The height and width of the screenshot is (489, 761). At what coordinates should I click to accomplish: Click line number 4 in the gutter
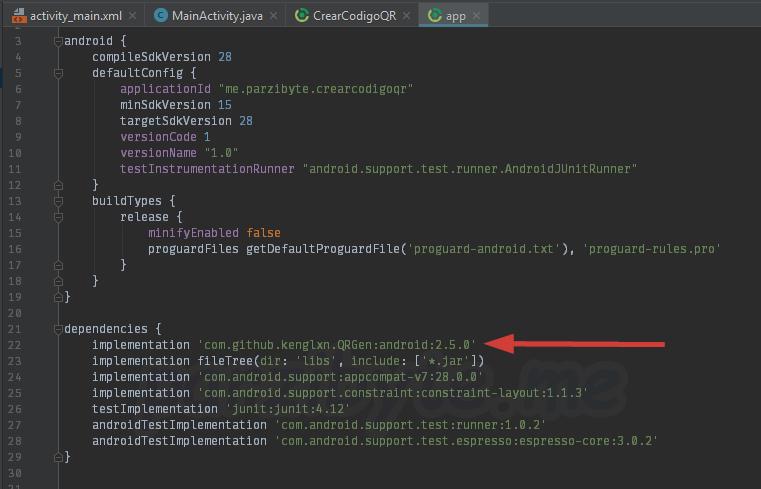pyautogui.click(x=18, y=57)
